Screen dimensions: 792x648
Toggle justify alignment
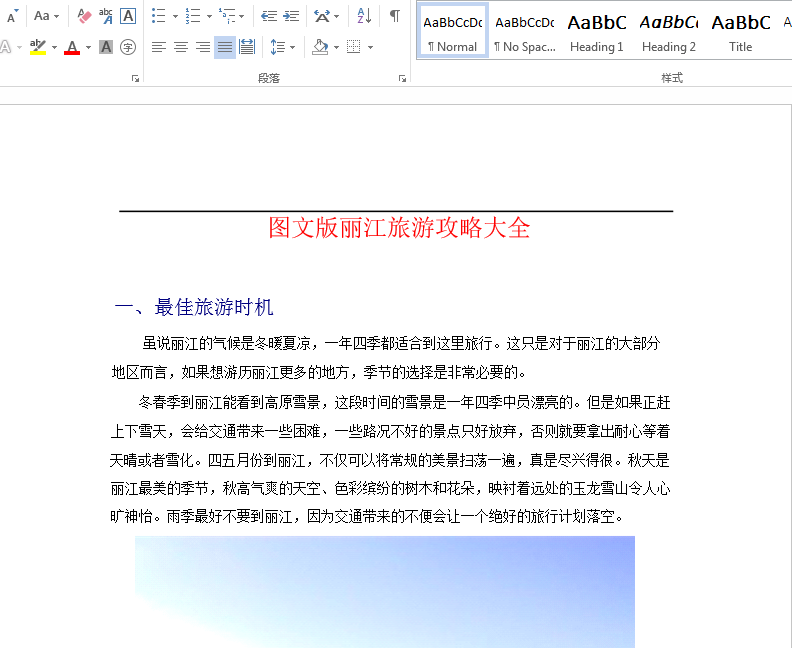click(225, 47)
